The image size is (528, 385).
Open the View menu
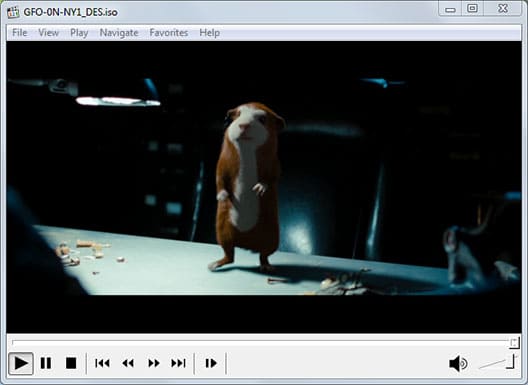pyautogui.click(x=48, y=33)
